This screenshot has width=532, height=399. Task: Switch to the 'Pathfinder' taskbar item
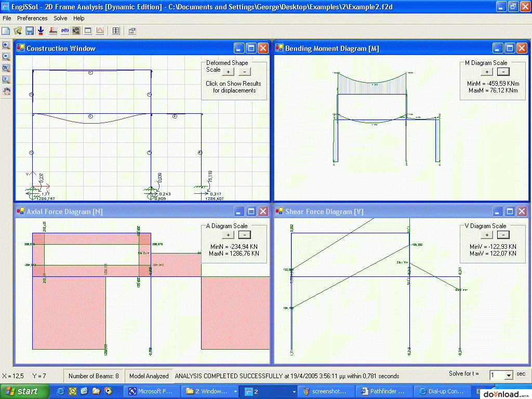tap(383, 391)
